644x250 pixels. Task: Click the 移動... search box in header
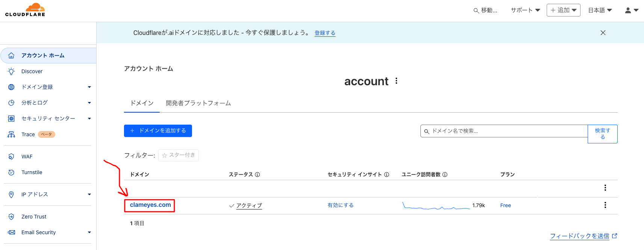(485, 11)
